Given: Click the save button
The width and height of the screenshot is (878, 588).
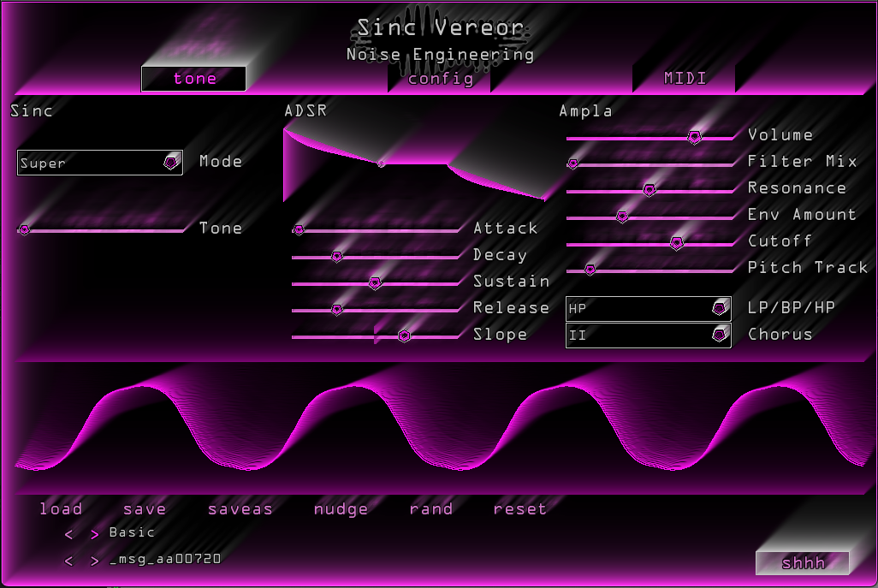Looking at the screenshot, I should coord(144,508).
